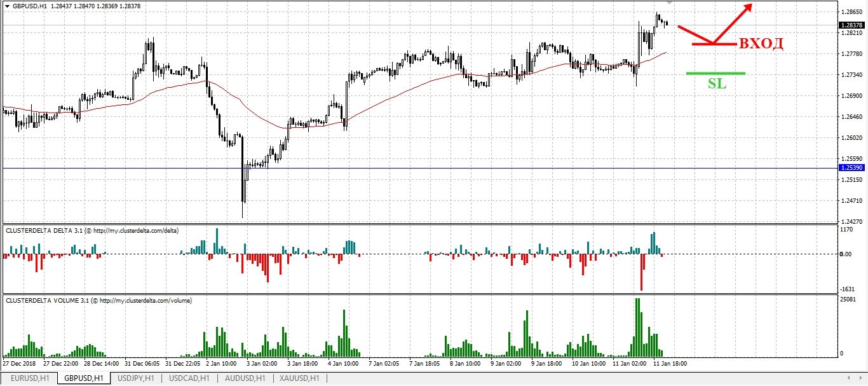The width and height of the screenshot is (868, 386).
Task: Click the current price label 1.28378
Action: point(851,25)
